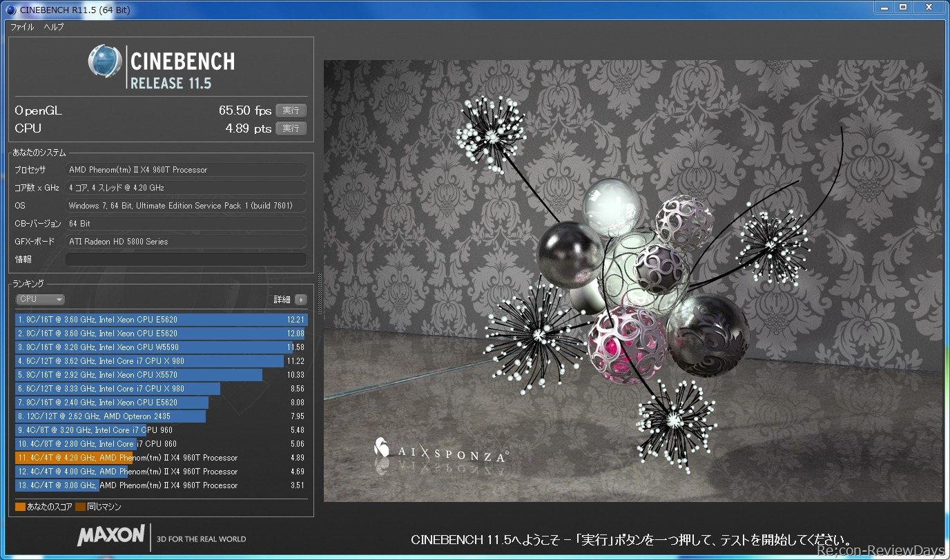The image size is (950, 560).
Task: Click the CPU score 4.89 pts beside 実行
Action: coord(249,128)
